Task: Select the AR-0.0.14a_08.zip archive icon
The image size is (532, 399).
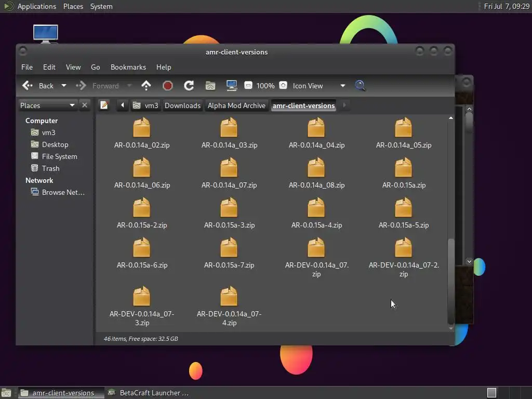Action: pyautogui.click(x=316, y=167)
